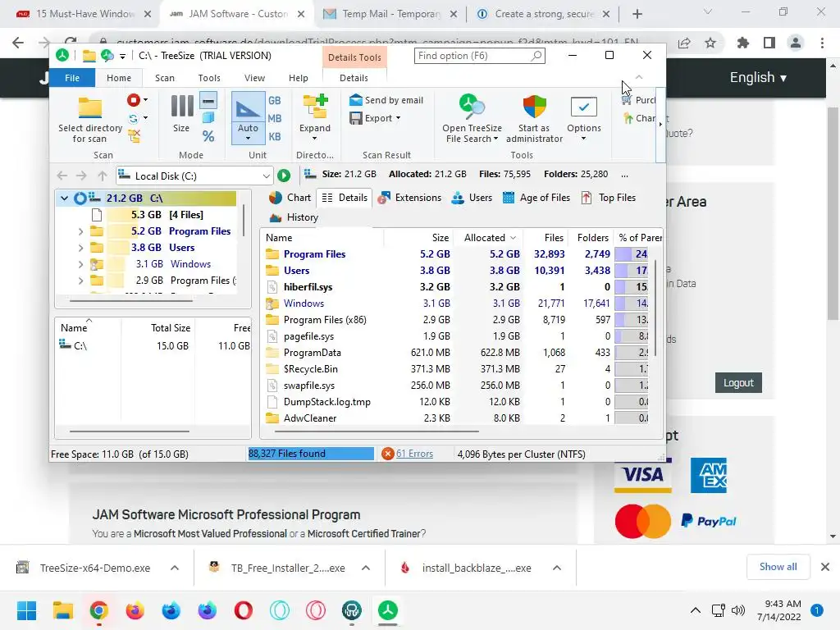Image resolution: width=840 pixels, height=630 pixels.
Task: Open the Options dropdown arrow
Action: coord(584,139)
